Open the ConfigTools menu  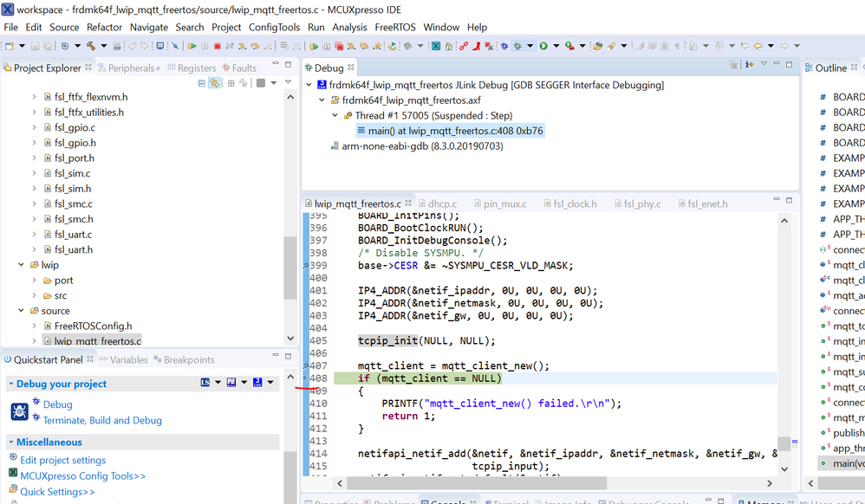[274, 27]
